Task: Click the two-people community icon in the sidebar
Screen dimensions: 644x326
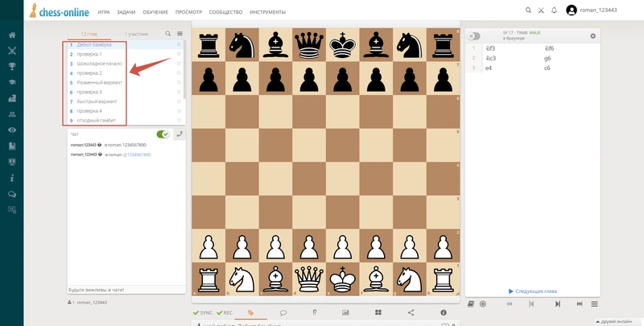Action: click(x=12, y=114)
